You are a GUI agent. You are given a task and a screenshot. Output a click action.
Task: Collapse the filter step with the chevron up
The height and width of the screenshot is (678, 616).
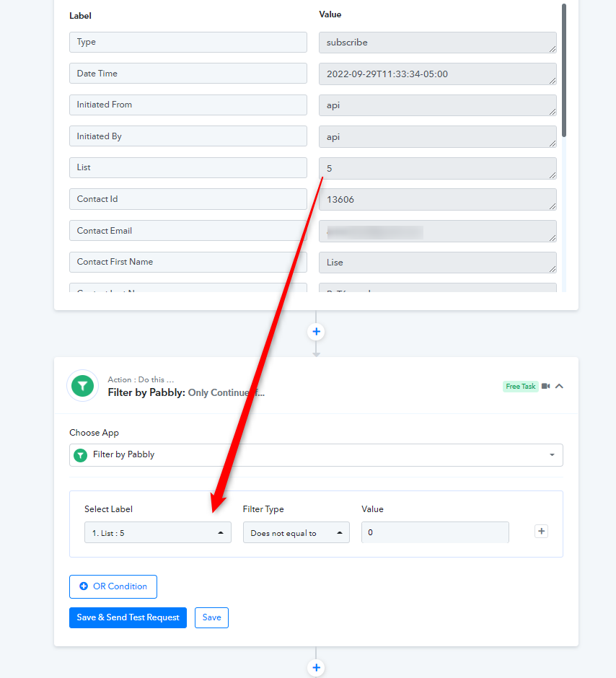coord(559,386)
